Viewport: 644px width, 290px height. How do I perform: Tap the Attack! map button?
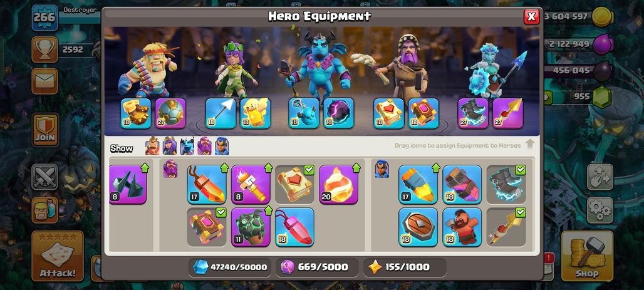[x=58, y=256]
